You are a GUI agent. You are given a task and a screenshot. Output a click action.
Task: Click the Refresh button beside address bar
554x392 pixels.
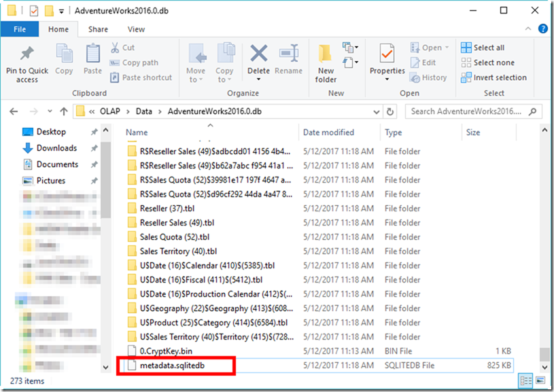390,111
